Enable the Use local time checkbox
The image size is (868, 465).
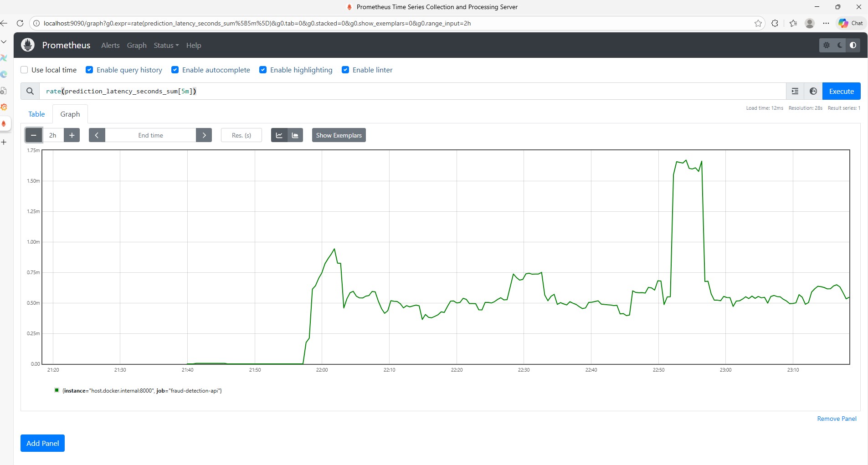pyautogui.click(x=24, y=70)
